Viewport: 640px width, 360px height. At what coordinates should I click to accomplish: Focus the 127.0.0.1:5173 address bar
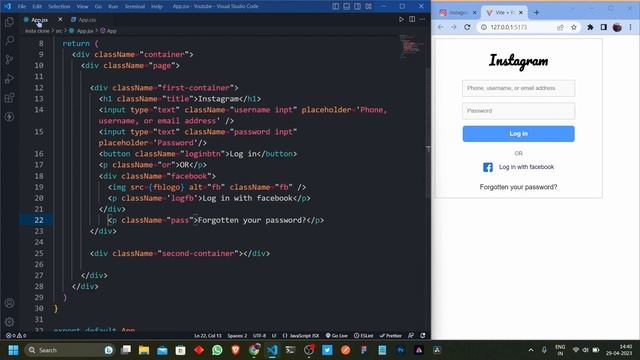509,27
